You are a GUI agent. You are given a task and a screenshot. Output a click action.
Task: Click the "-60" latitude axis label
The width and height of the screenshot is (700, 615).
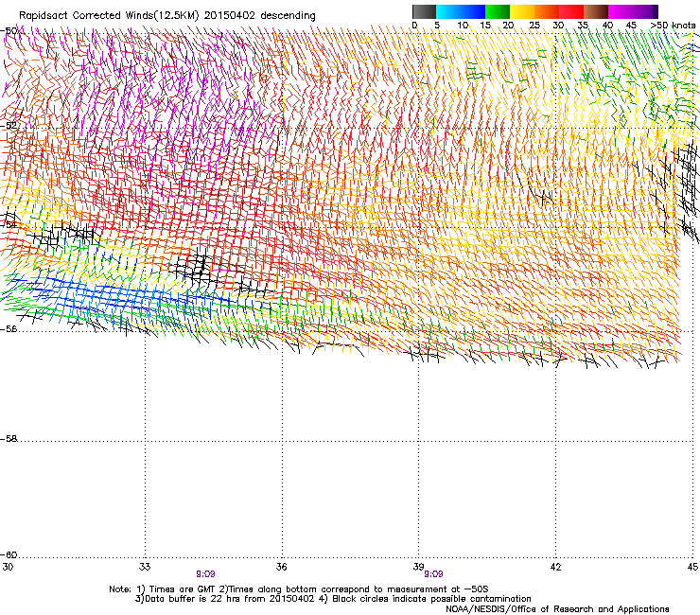point(9,555)
